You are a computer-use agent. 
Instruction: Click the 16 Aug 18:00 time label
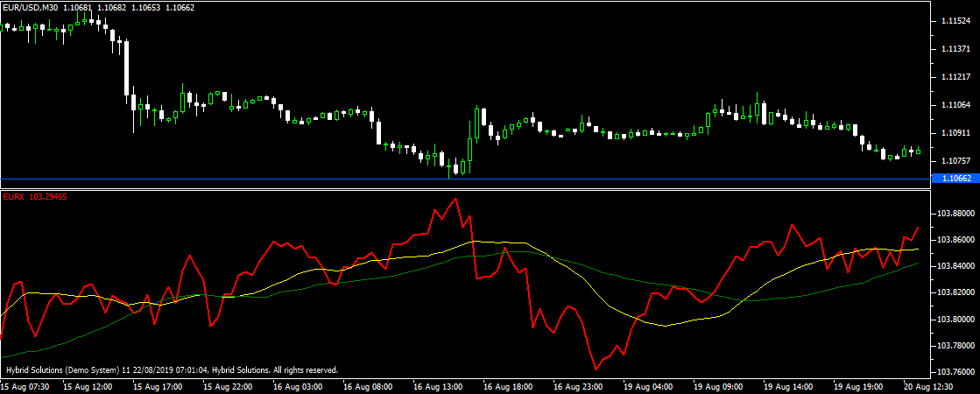click(x=510, y=387)
